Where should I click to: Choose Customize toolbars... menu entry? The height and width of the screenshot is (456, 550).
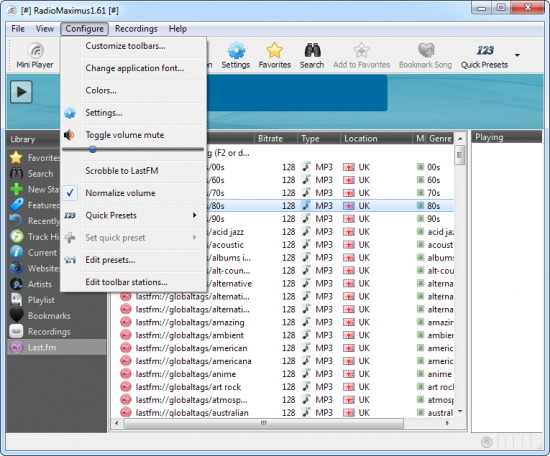(133, 46)
